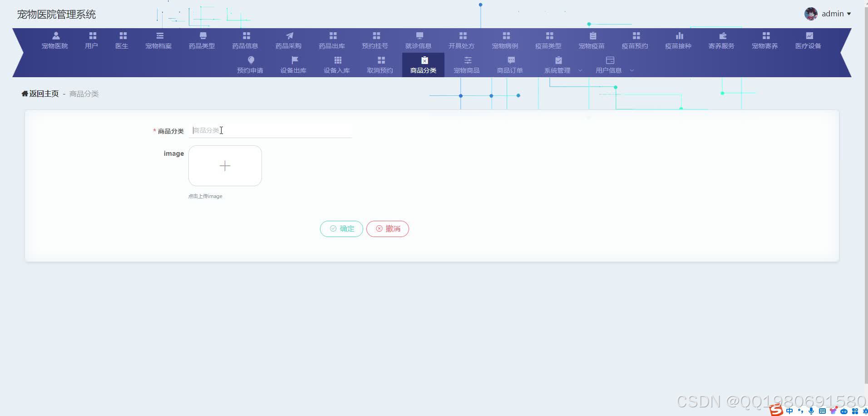Go to the 疫苗预约 menu
Viewport: 868px width, 416px height.
(x=635, y=40)
